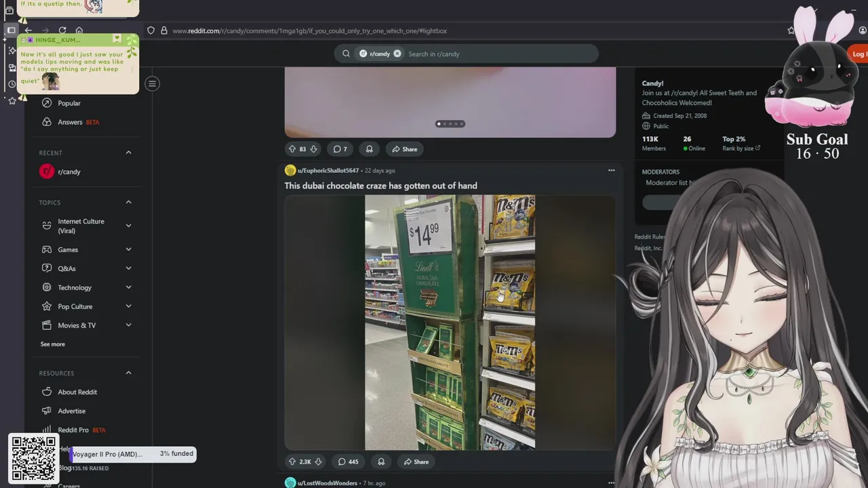
Task: Open the Dubai chocolate display image
Action: pyautogui.click(x=450, y=323)
